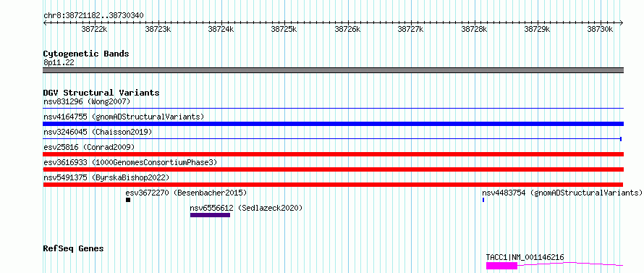Click the Cytogenetic Bands track heading
This screenshot has width=644, height=273.
click(86, 54)
